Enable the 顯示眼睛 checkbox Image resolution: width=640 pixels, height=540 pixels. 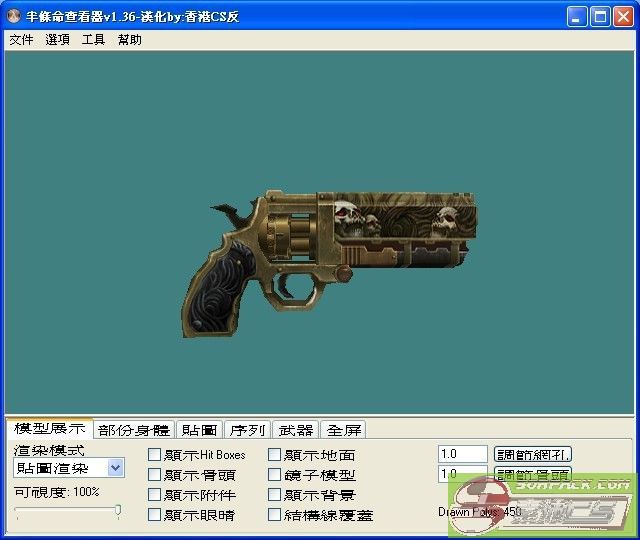154,515
